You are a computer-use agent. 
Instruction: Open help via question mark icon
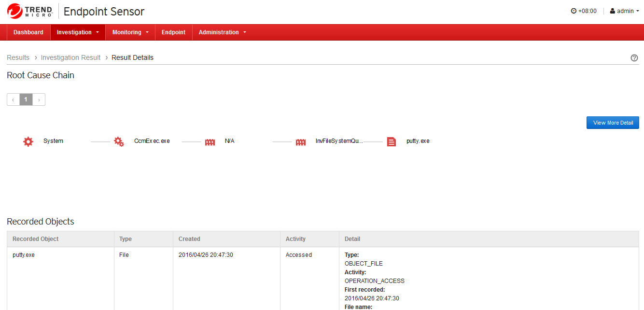point(634,58)
